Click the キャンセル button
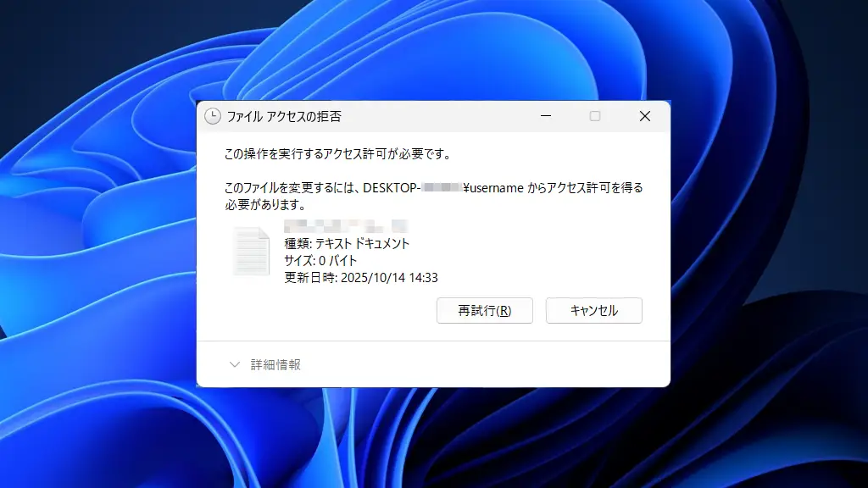 click(x=594, y=310)
